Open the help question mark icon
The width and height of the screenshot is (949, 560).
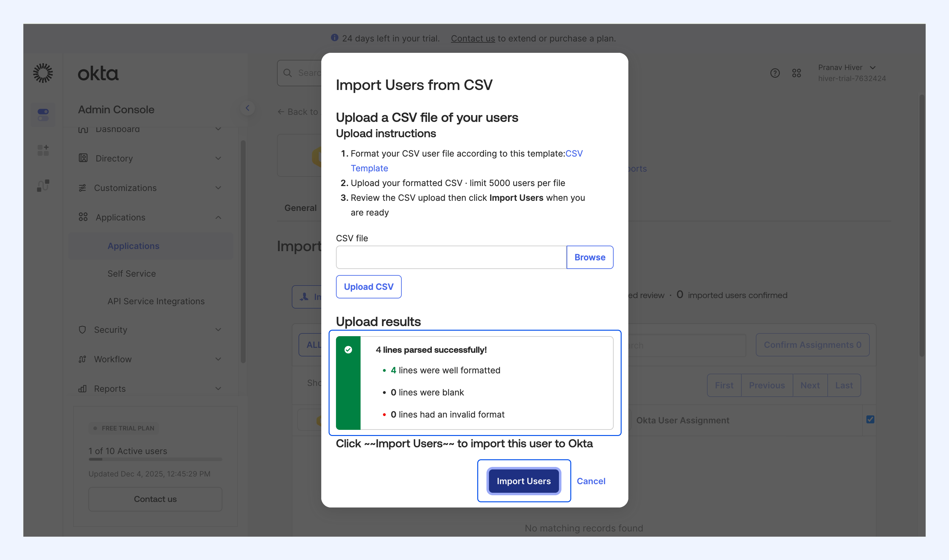pyautogui.click(x=775, y=73)
